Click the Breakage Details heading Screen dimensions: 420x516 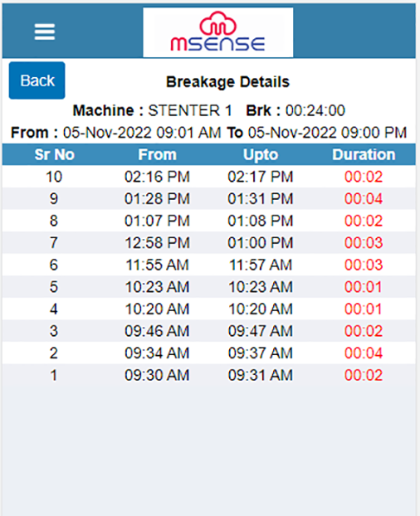(x=227, y=82)
